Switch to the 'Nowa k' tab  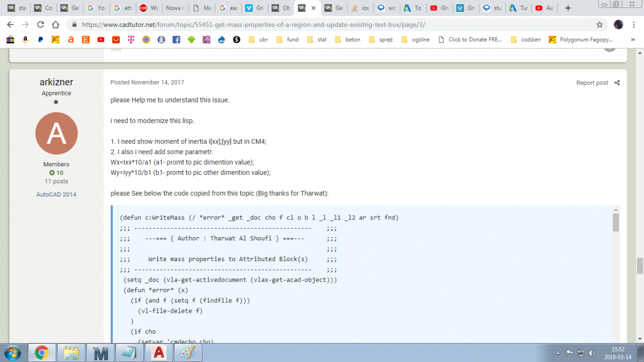pos(175,8)
